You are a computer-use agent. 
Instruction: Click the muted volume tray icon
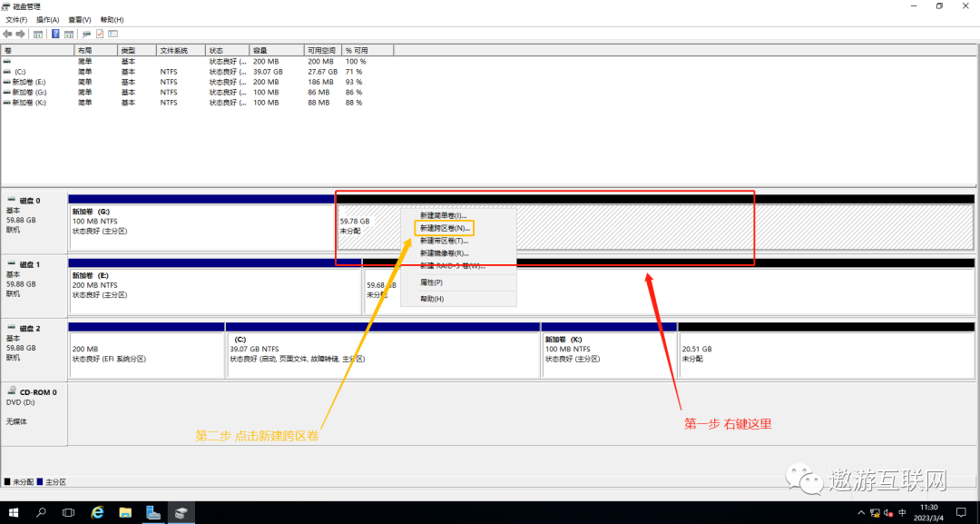pos(888,513)
